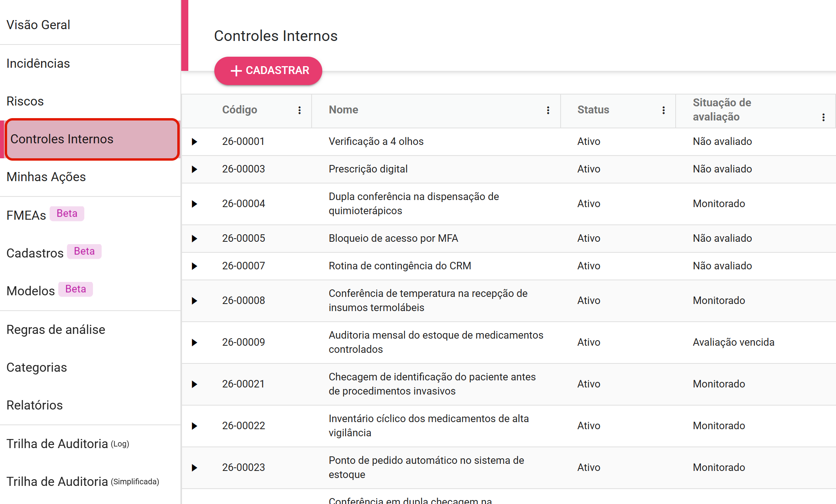The width and height of the screenshot is (836, 504).
Task: Expand row 26-00022 Inventário cíclico
Action: 194,426
